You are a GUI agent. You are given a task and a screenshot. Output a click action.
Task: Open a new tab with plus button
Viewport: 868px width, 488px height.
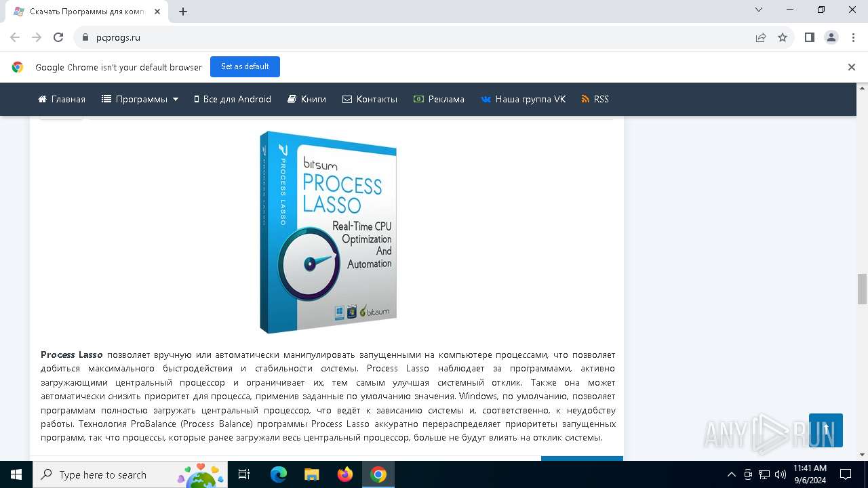pyautogui.click(x=183, y=12)
